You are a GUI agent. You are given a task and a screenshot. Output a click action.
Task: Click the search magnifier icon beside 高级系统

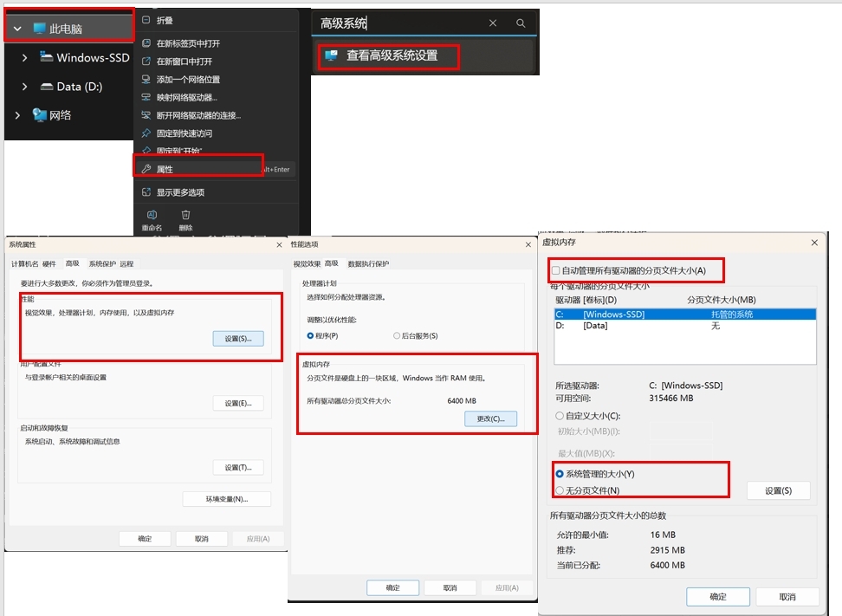point(521,23)
